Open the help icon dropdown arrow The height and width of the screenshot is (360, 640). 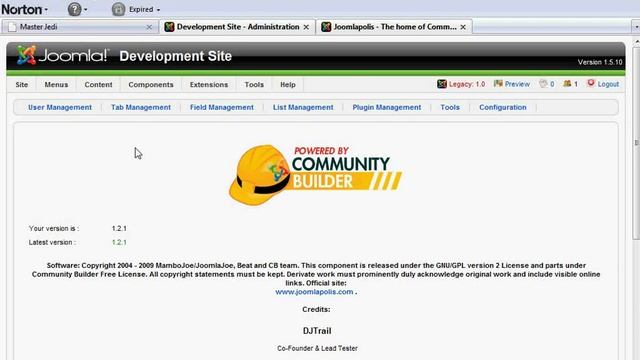pyautogui.click(x=85, y=9)
